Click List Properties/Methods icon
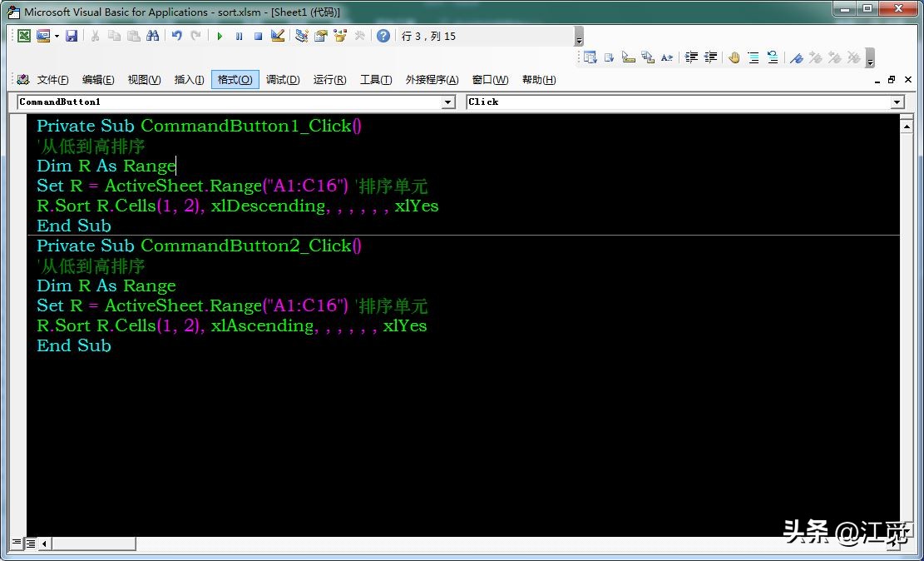The image size is (924, 561). tap(590, 57)
